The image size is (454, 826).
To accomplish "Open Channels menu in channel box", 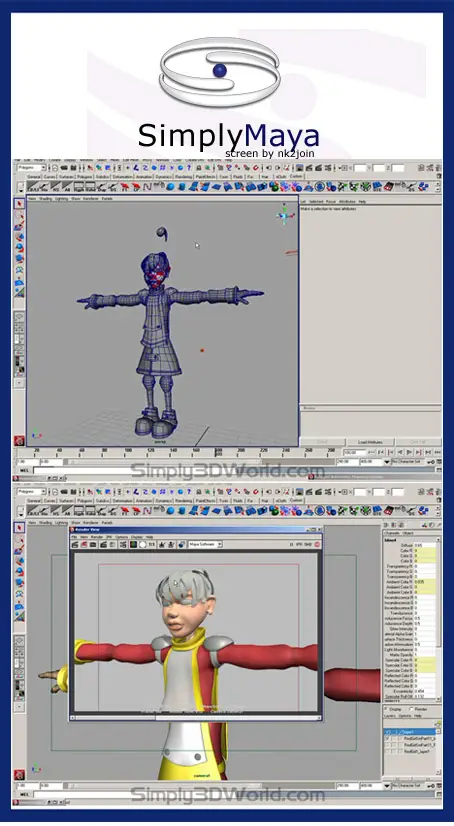I will coord(391,533).
